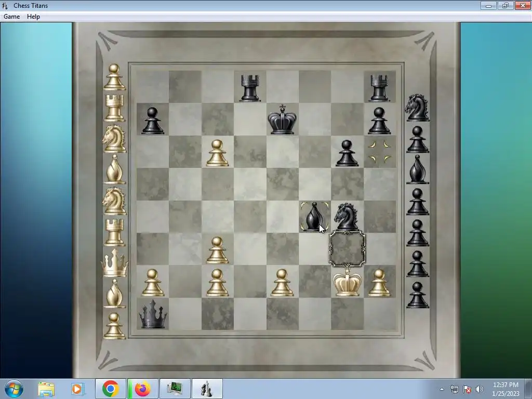
Task: Show hidden system tray icons
Action: 442,389
